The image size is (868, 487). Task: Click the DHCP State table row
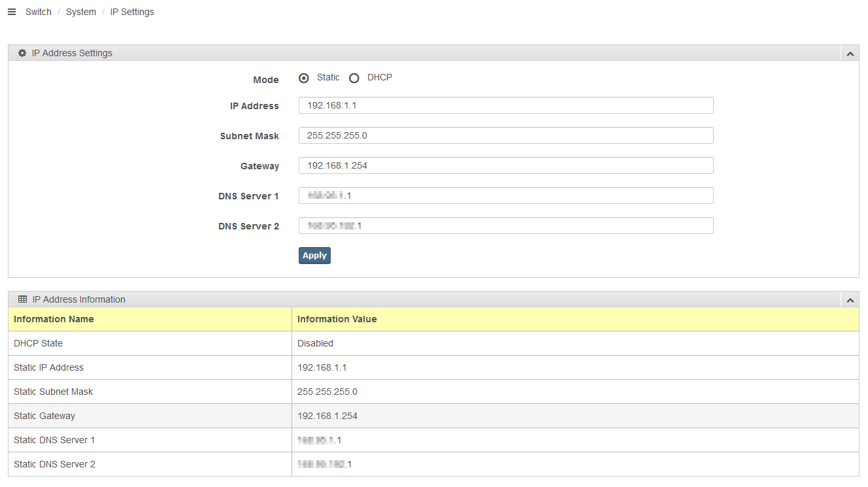(x=433, y=343)
